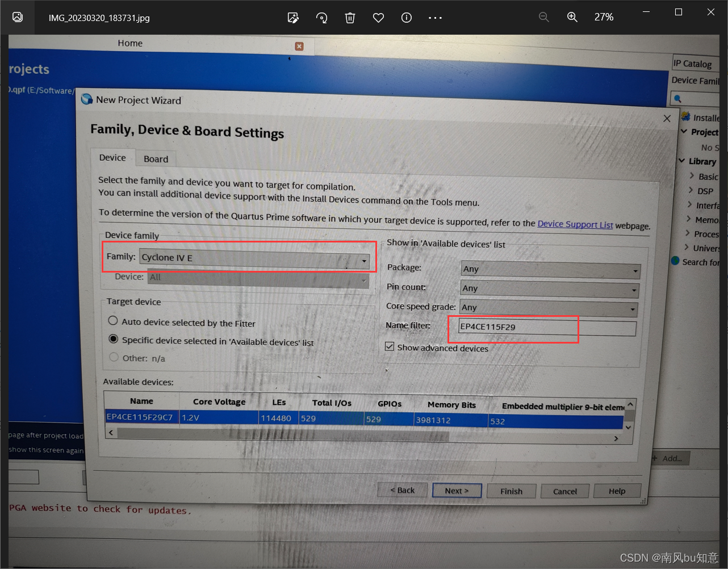Expand the Interface Protocols node
The height and width of the screenshot is (569, 728).
[x=689, y=204]
